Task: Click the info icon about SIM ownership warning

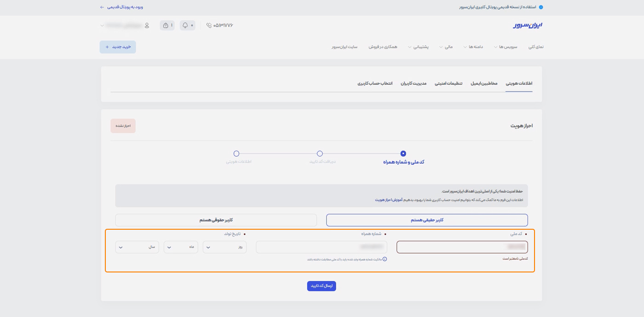Action: (385, 260)
